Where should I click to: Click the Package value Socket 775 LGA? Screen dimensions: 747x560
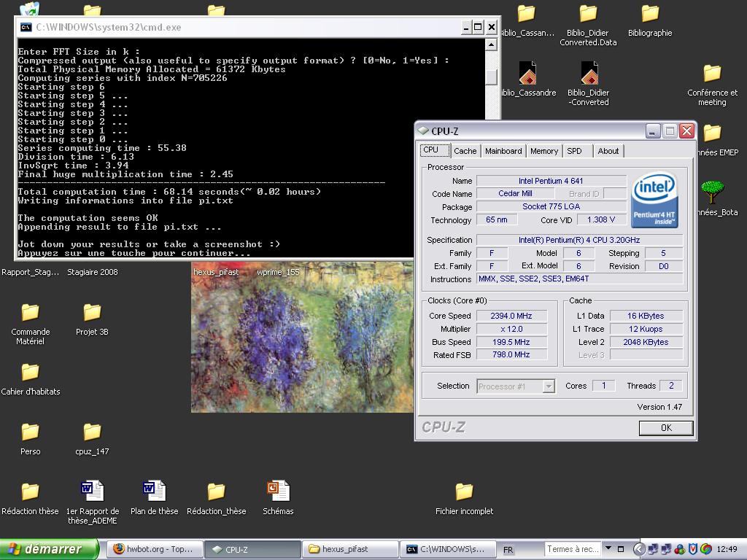(x=551, y=206)
